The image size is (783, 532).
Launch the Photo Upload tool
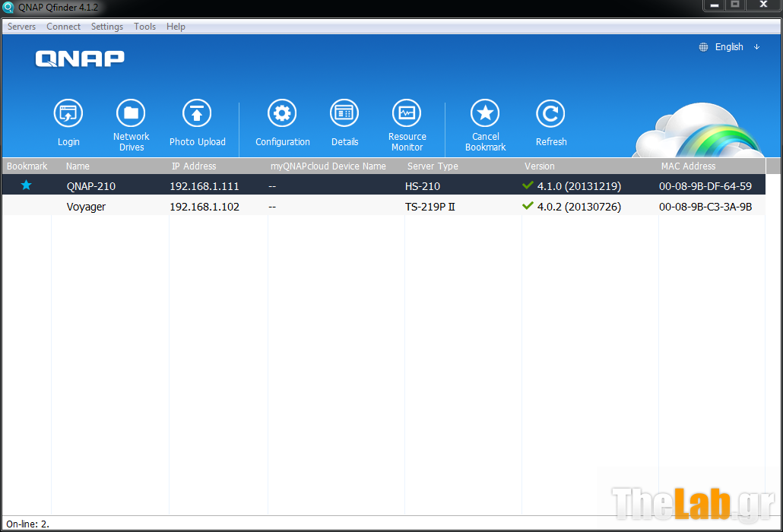(197, 114)
